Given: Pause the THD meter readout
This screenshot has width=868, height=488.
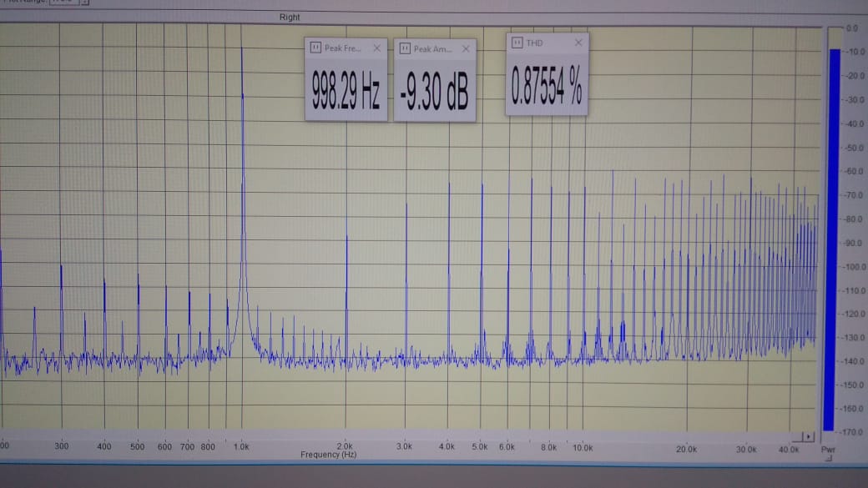Looking at the screenshot, I should [x=517, y=43].
